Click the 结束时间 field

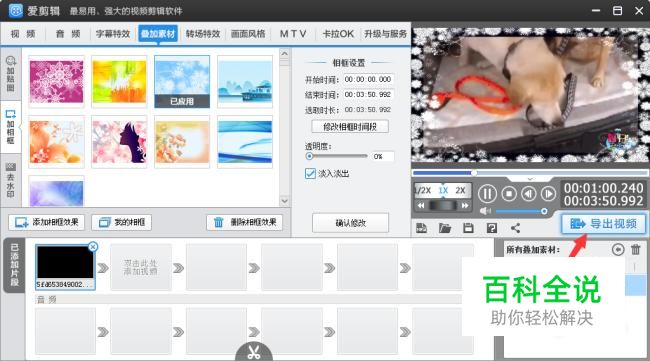click(x=368, y=94)
